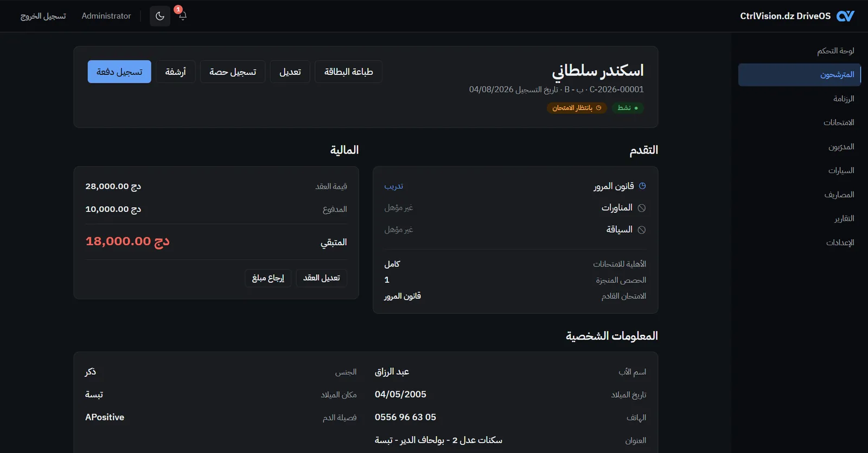The width and height of the screenshot is (868, 453).
Task: Click the contract value 28,000.00 دج
Action: coord(113,186)
